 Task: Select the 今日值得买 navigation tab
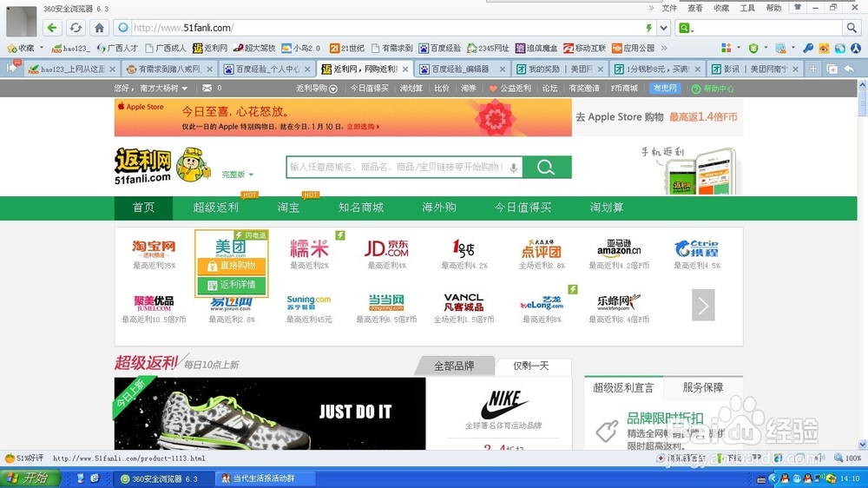[x=523, y=208]
